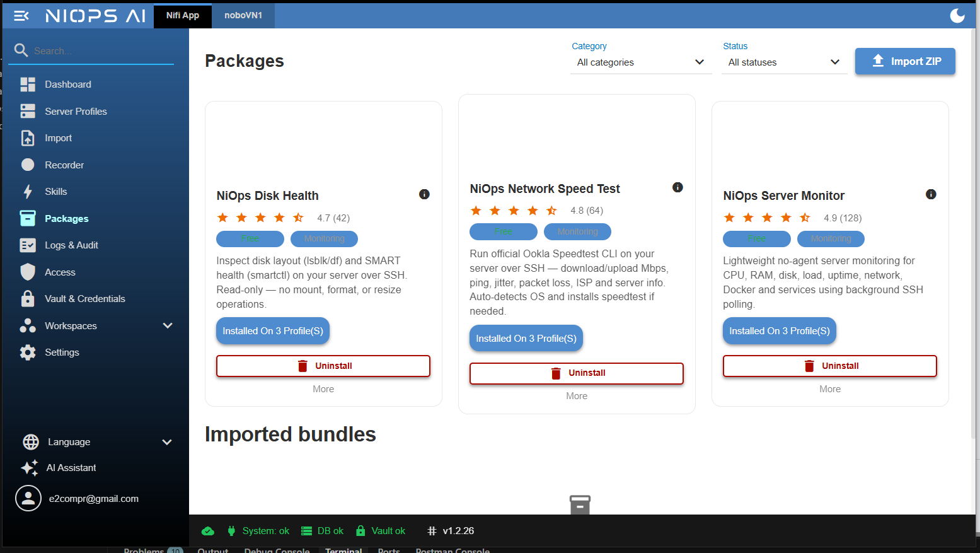This screenshot has height=553, width=980.
Task: Open AI Assistant sparkle icon
Action: tap(30, 468)
